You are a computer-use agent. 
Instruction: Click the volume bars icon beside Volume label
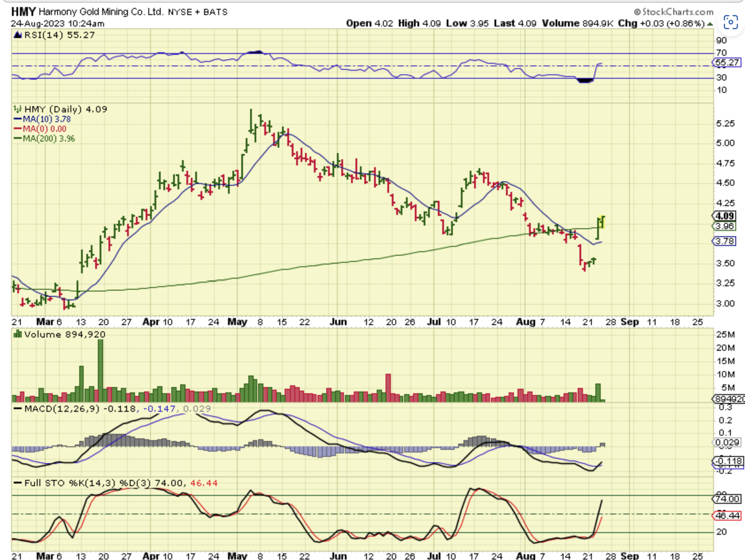click(18, 334)
